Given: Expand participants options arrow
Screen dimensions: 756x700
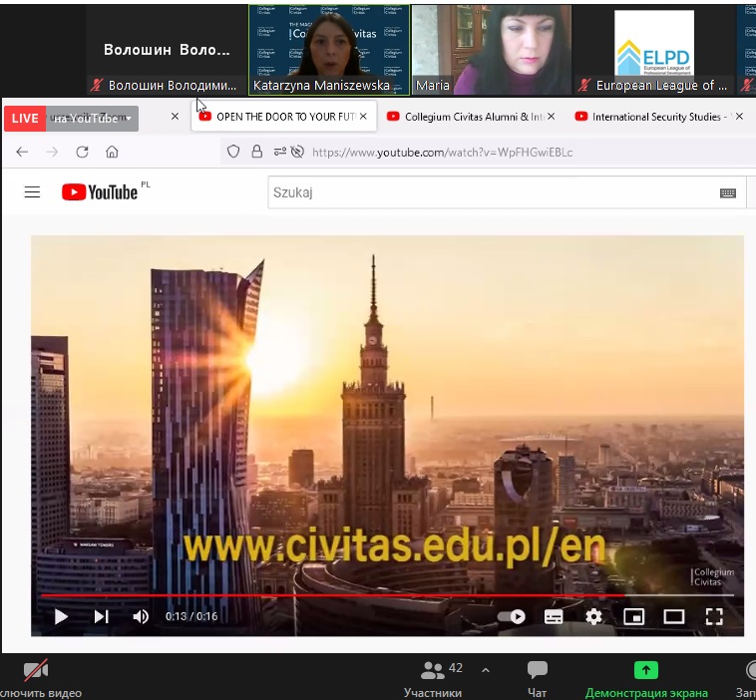Looking at the screenshot, I should coord(486,670).
